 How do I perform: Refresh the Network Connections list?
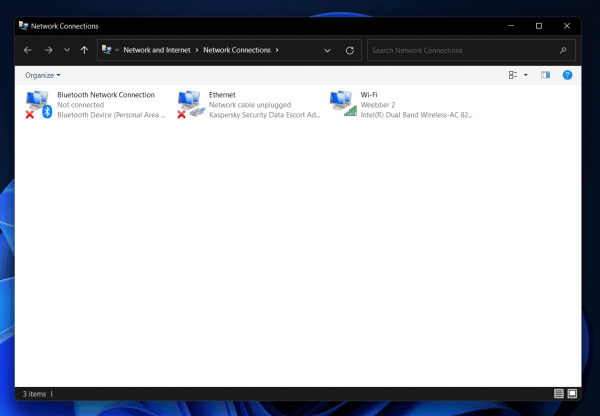[349, 49]
